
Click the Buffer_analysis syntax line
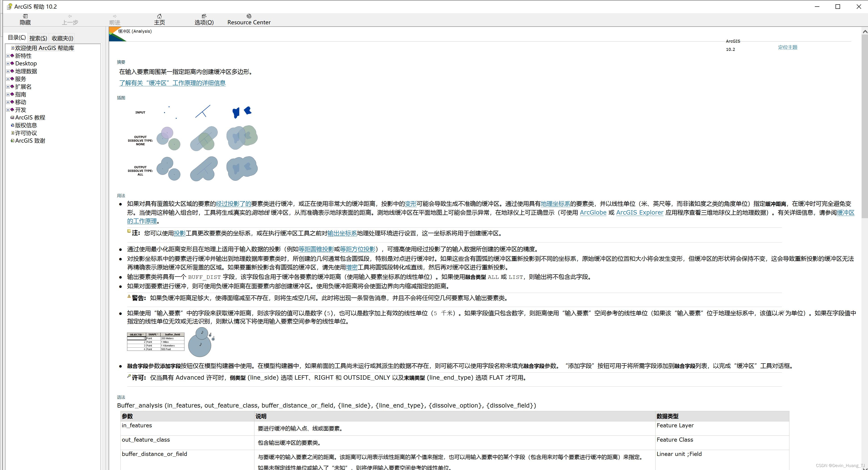[326, 405]
